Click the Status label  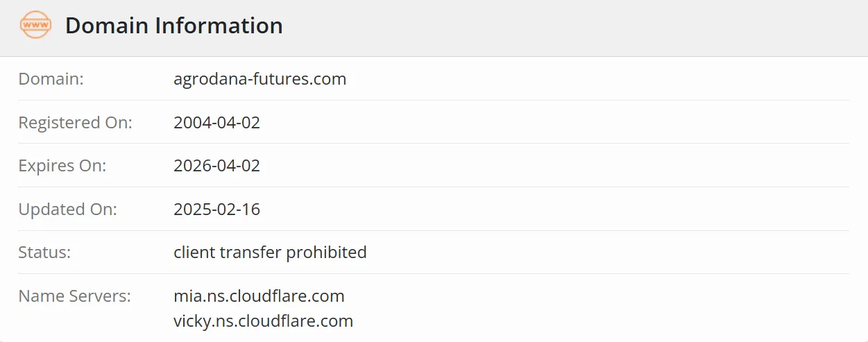point(44,252)
